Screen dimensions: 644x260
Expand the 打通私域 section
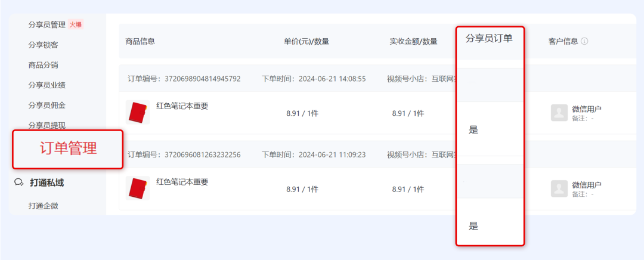click(47, 182)
